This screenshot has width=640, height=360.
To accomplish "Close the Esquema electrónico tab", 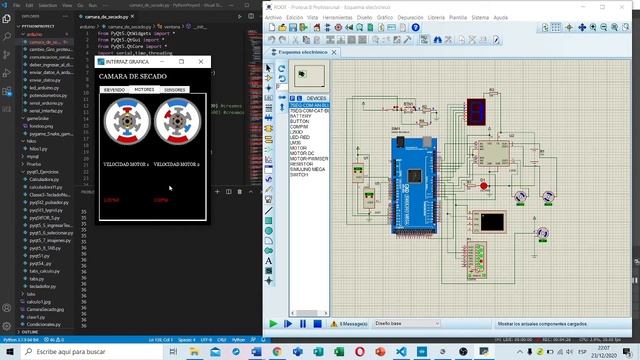I will 334,52.
